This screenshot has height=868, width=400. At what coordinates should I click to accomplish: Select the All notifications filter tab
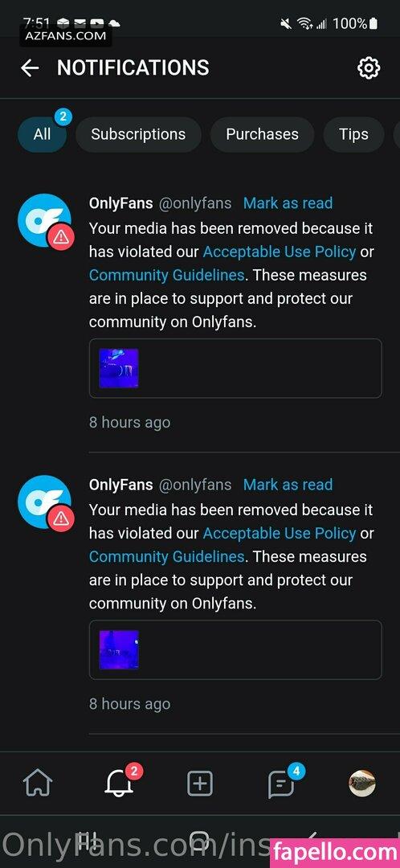42,134
